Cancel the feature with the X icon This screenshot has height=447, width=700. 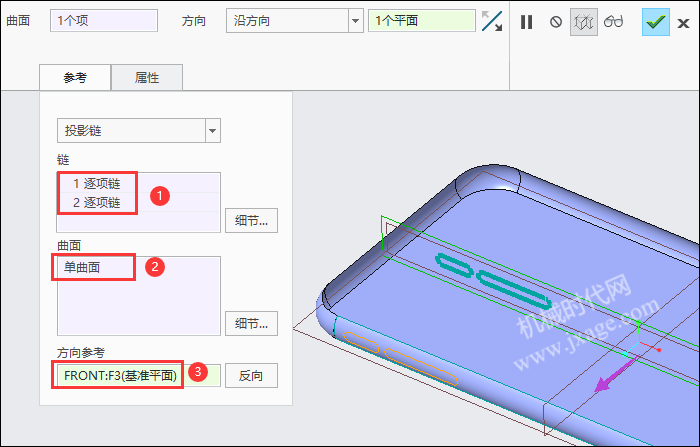pos(683,23)
